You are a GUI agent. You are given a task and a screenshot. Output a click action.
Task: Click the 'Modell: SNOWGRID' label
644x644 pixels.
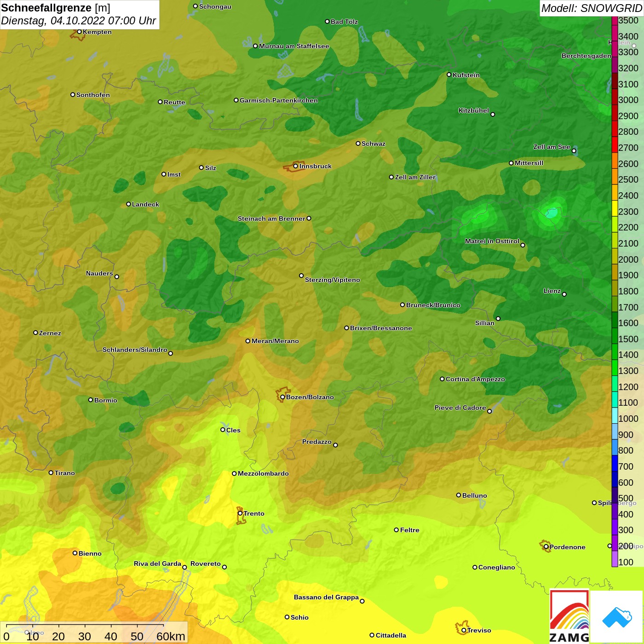[592, 8]
